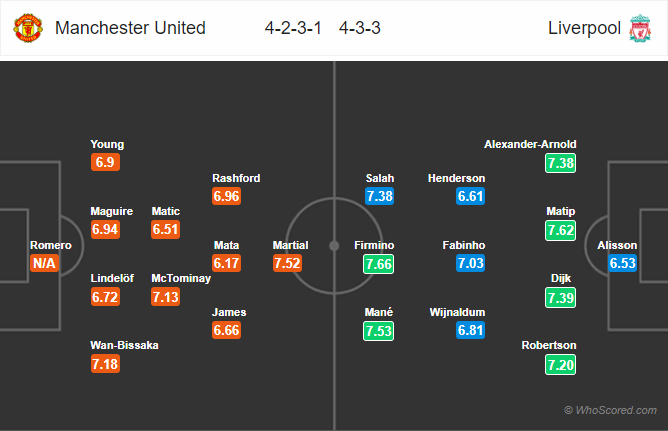The height and width of the screenshot is (431, 668).
Task: Click Alisson's 6.53 rating badge
Action: pyautogui.click(x=622, y=263)
